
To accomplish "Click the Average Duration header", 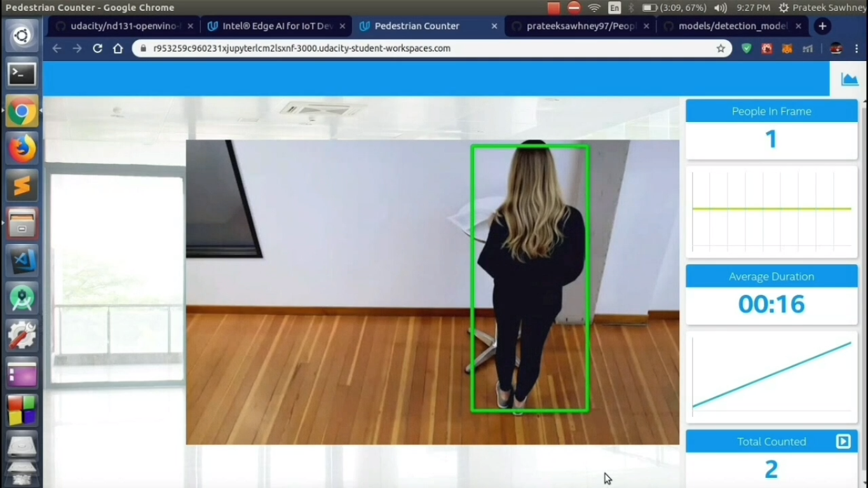I will point(771,276).
